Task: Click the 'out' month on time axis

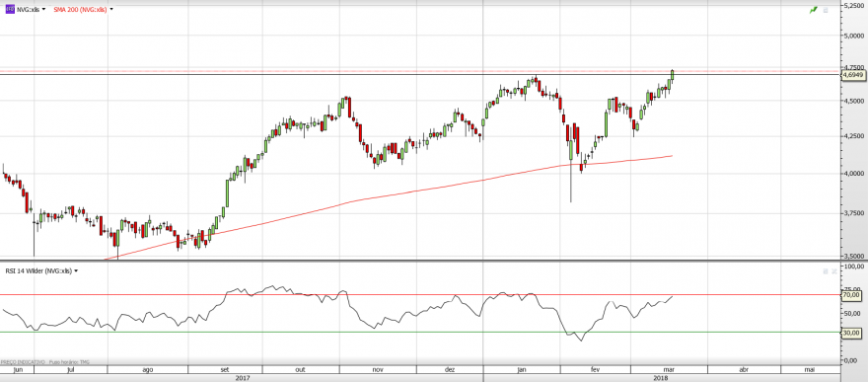Action: click(x=301, y=369)
